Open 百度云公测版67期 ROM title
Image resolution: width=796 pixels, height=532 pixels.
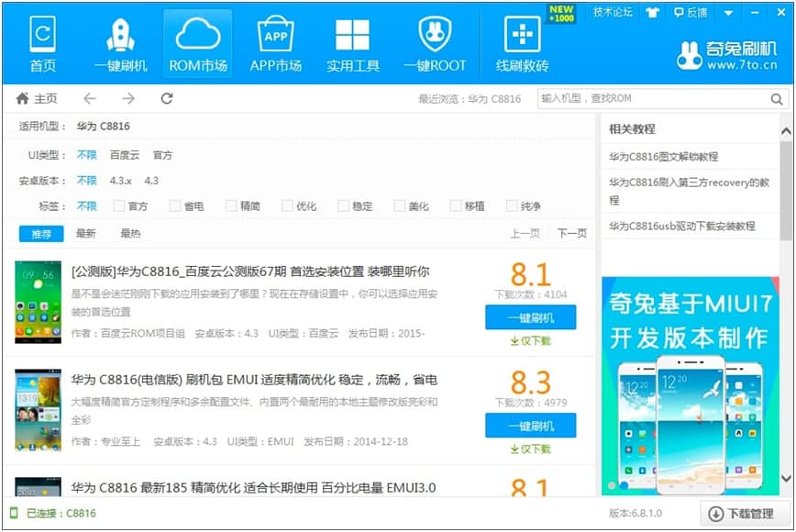(250, 272)
